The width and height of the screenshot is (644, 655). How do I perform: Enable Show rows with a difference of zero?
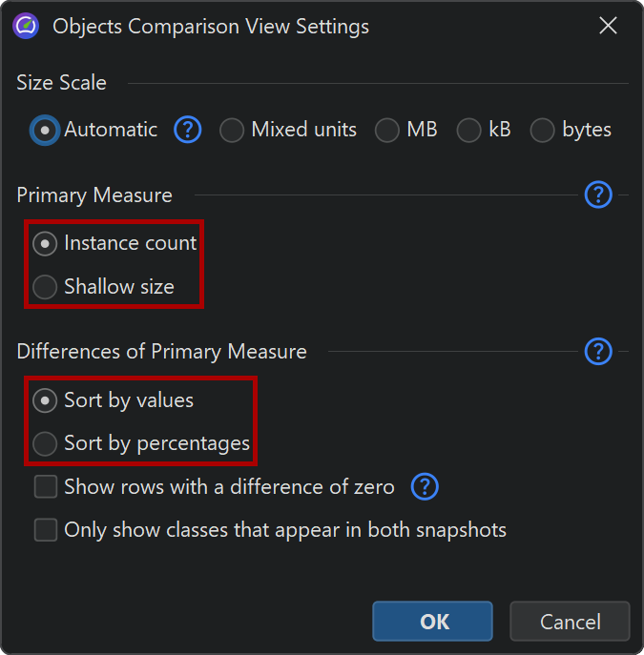(46, 487)
